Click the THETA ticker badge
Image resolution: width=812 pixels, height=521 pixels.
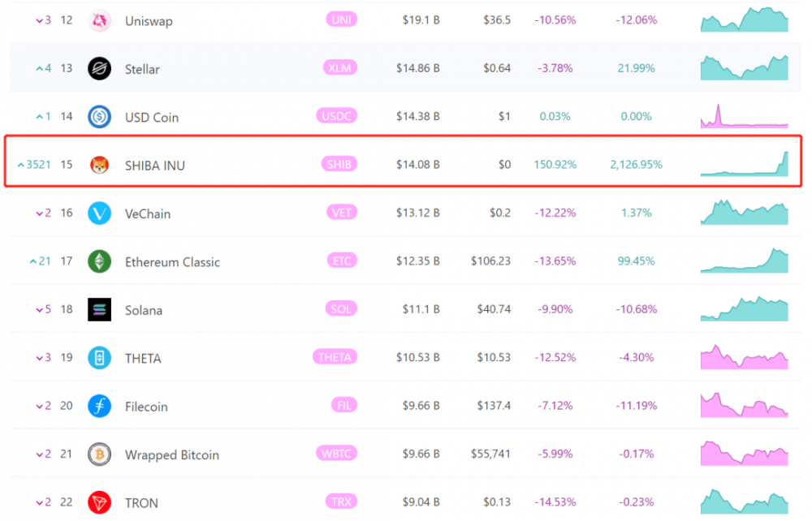[x=335, y=358]
